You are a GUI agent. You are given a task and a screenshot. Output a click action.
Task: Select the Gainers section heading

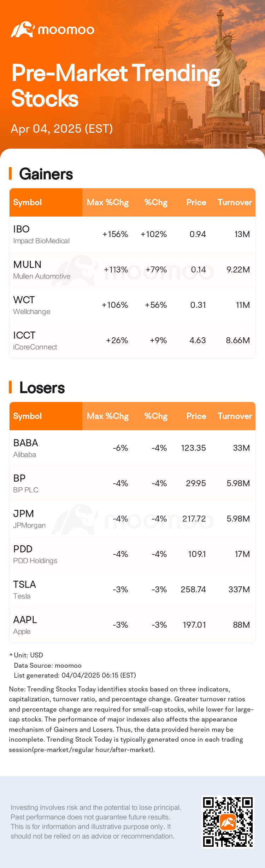coord(46,174)
